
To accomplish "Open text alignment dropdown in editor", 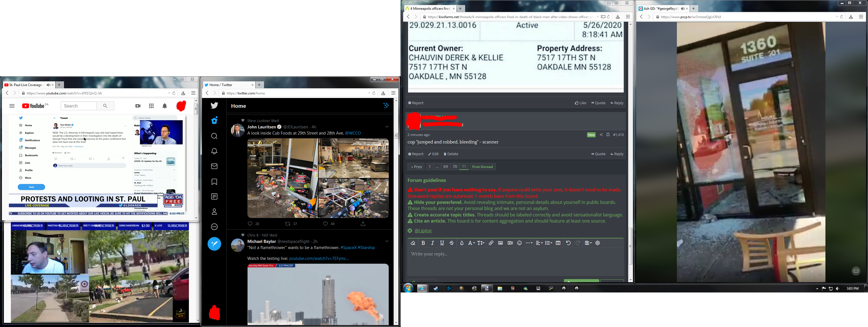I will tap(539, 243).
